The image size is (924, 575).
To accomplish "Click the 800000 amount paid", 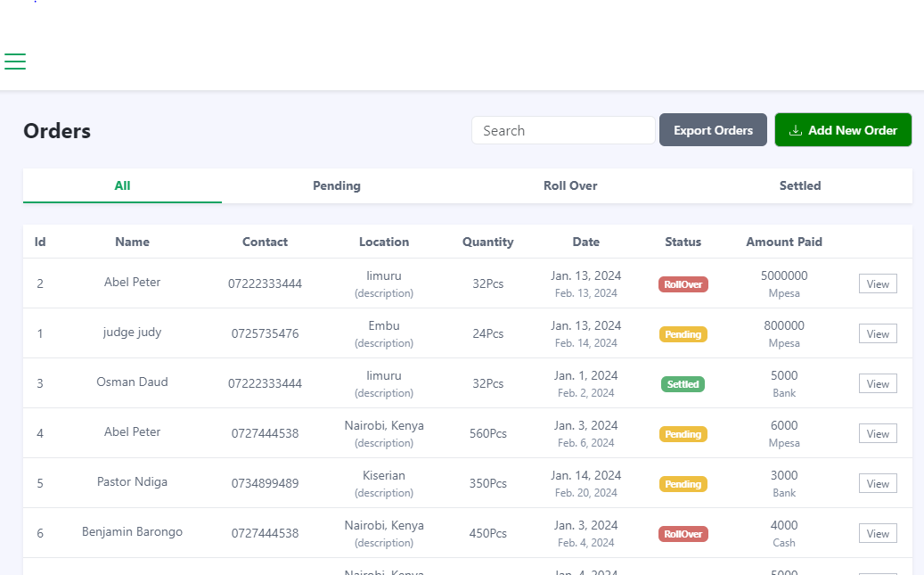I will (784, 325).
